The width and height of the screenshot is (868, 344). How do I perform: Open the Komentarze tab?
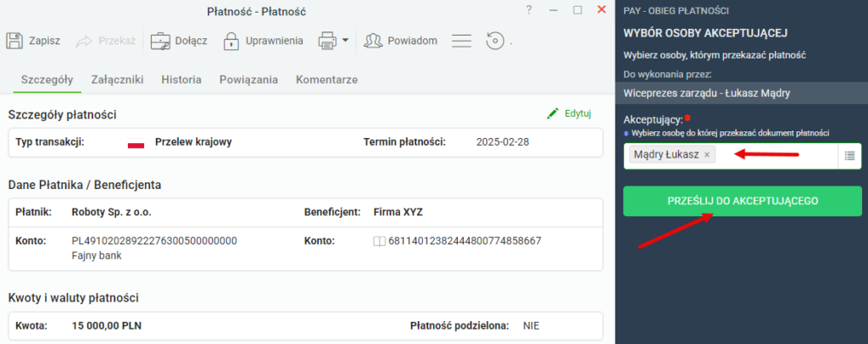[x=326, y=80]
